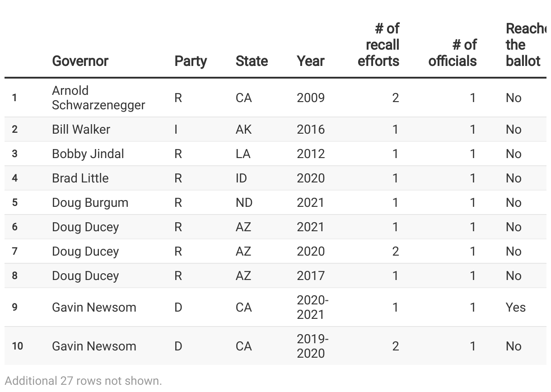The width and height of the screenshot is (551, 392).
Task: Select the Doug Burgum governor cell
Action: click(90, 203)
